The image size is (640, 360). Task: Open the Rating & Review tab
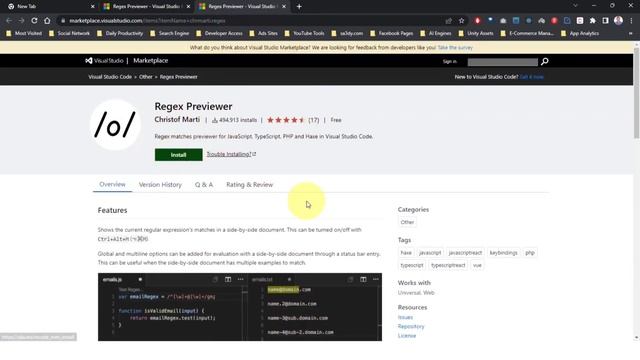(x=249, y=185)
